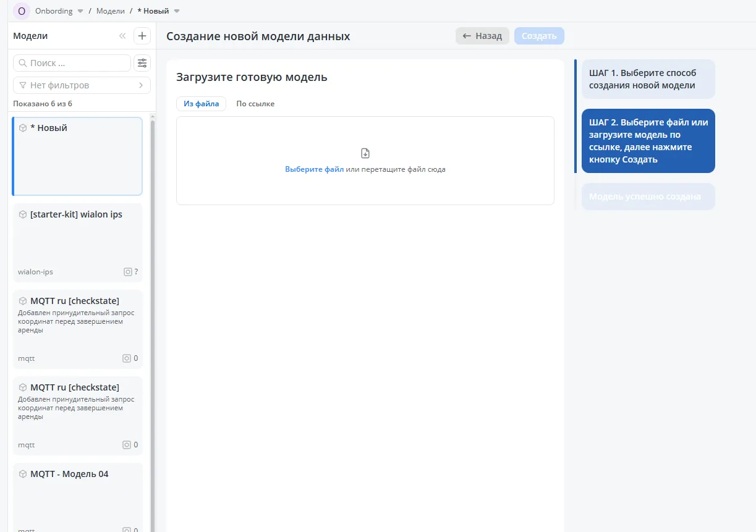Click instance count icon on wialon-ips card
The height and width of the screenshot is (532, 756).
click(x=127, y=272)
